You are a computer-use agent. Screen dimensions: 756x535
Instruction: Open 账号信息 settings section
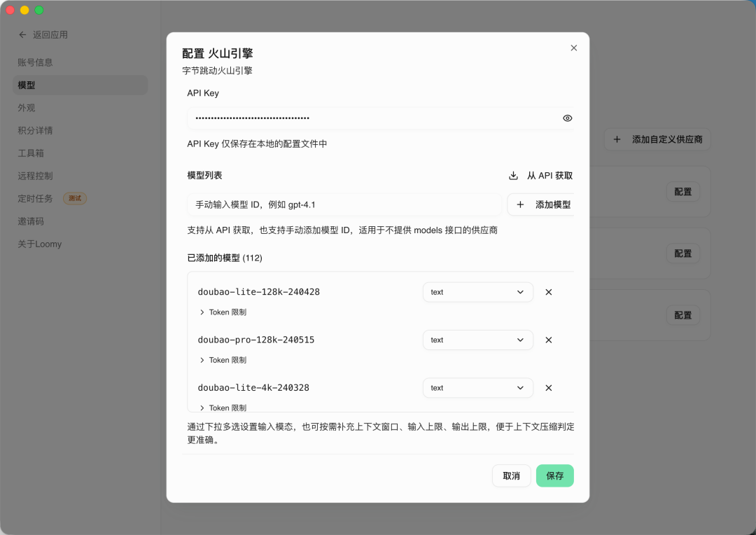pos(80,62)
